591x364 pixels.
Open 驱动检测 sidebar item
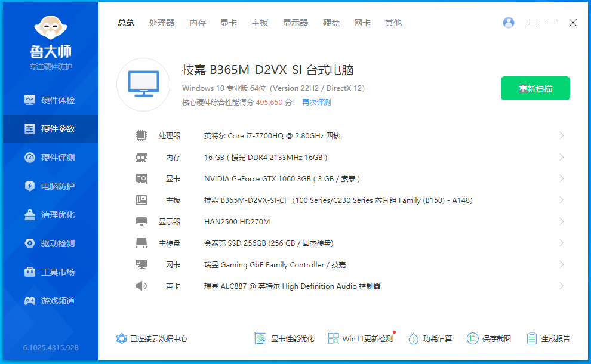tap(50, 243)
